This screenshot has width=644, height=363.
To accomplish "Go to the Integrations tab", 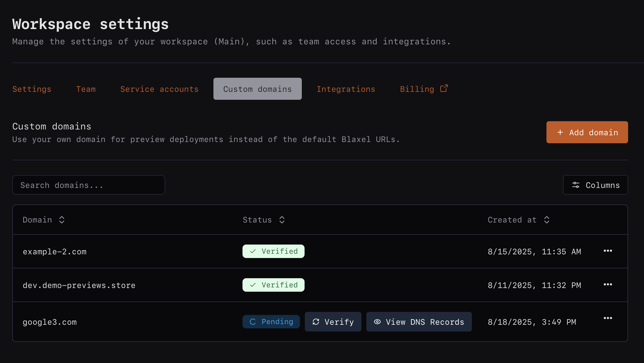I will coord(346,89).
